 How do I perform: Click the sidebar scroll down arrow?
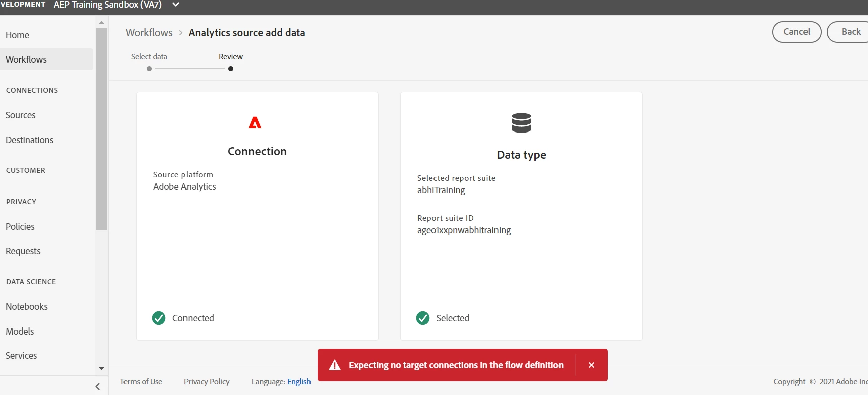pyautogui.click(x=101, y=369)
